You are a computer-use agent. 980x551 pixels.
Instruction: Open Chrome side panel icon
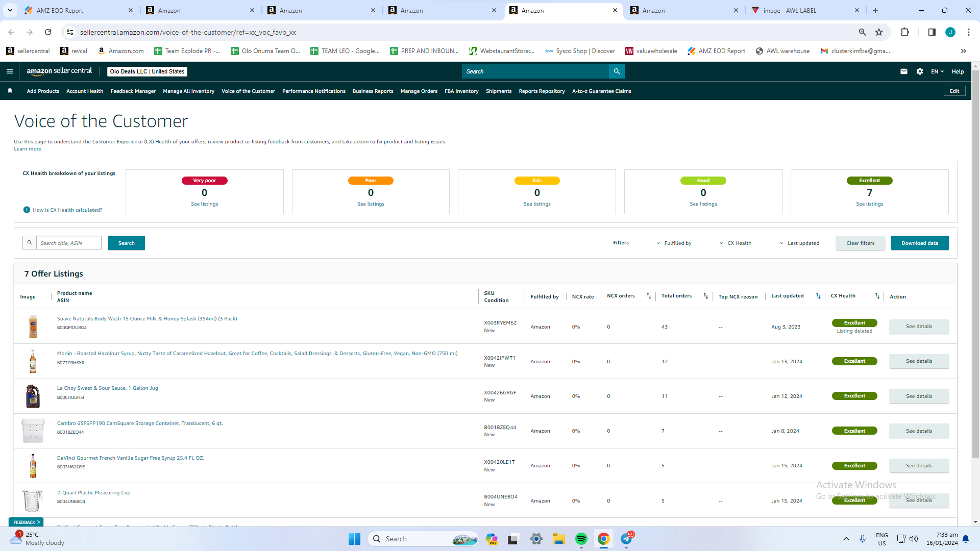point(932,32)
